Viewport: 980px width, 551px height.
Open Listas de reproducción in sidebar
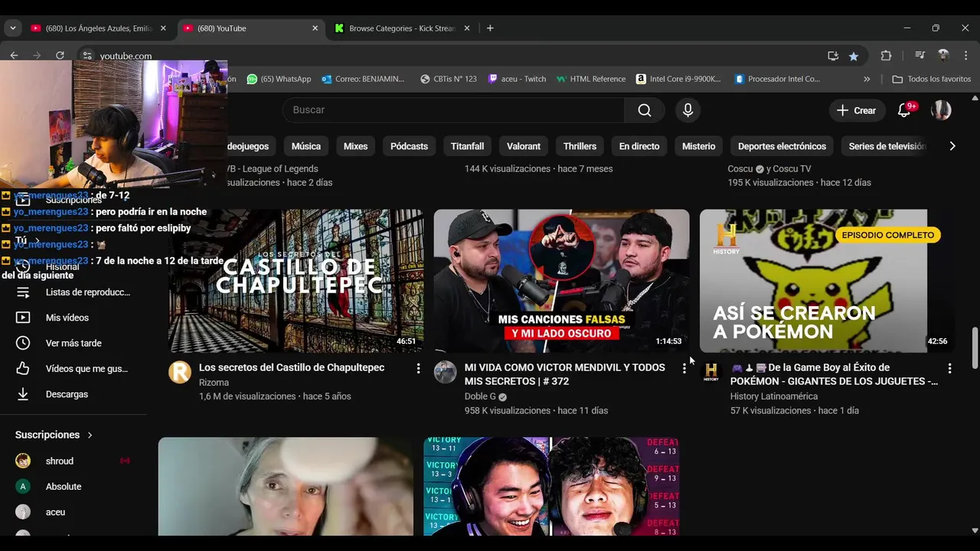73,292
